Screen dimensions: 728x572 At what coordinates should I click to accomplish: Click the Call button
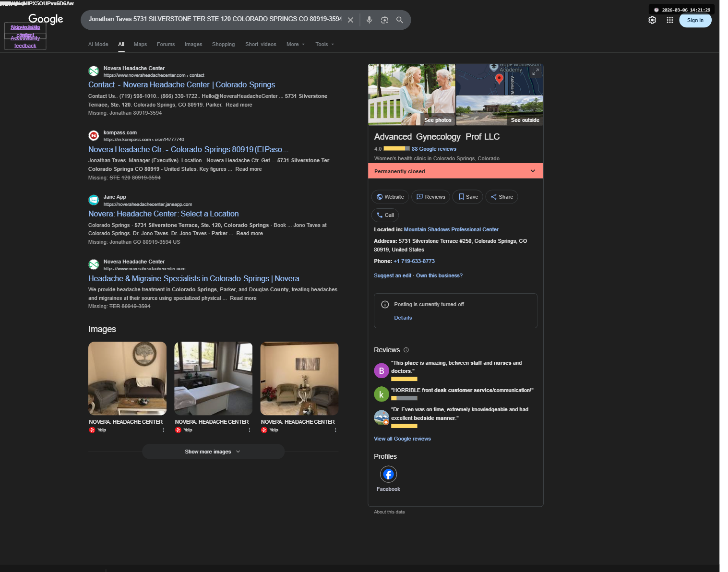(x=385, y=215)
